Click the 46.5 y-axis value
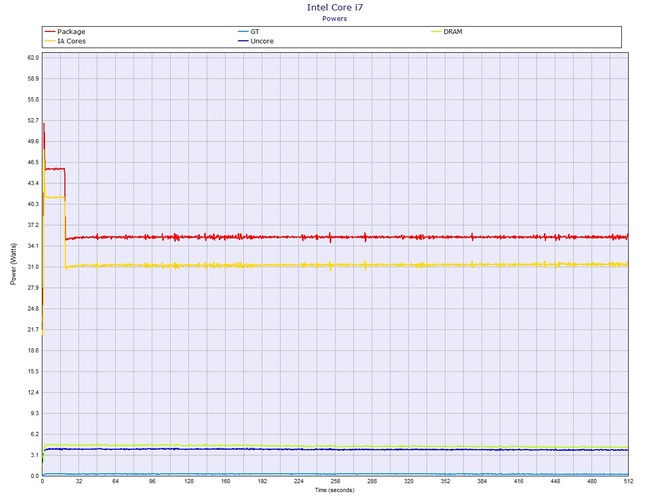 (x=33, y=162)
